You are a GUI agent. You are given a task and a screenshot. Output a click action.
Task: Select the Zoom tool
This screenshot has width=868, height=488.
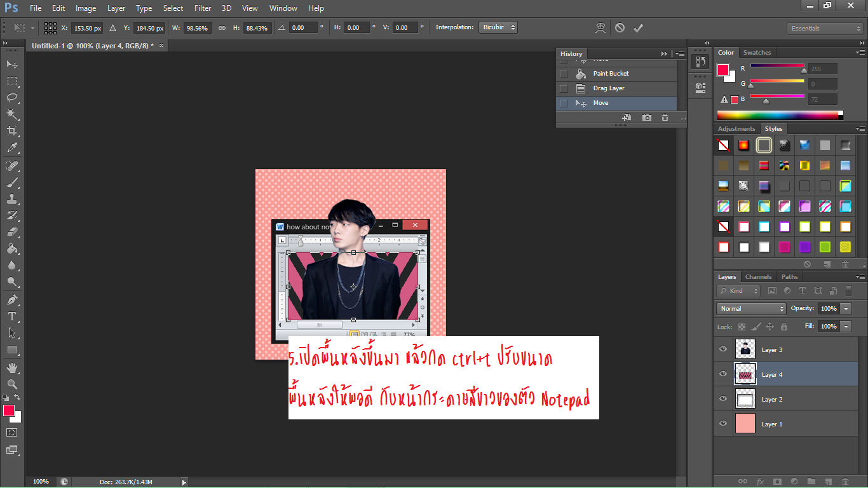pyautogui.click(x=12, y=384)
